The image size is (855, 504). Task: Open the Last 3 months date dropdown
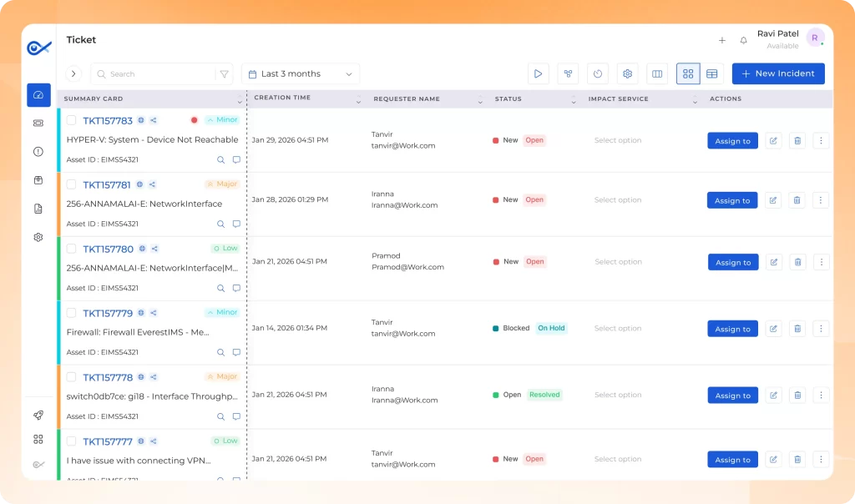(301, 74)
